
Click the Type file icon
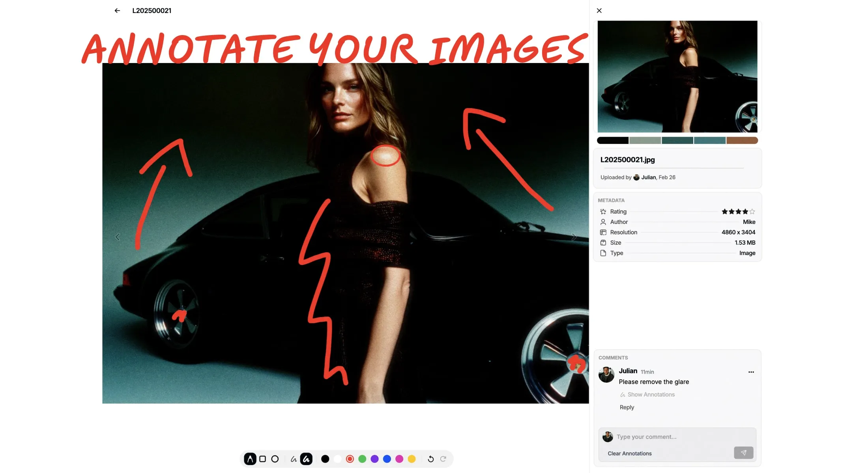click(603, 253)
